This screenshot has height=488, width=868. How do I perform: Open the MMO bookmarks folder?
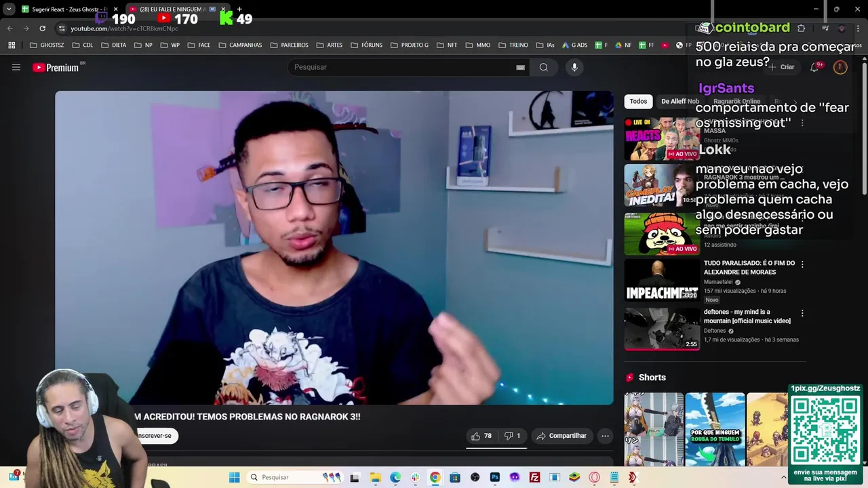(477, 45)
